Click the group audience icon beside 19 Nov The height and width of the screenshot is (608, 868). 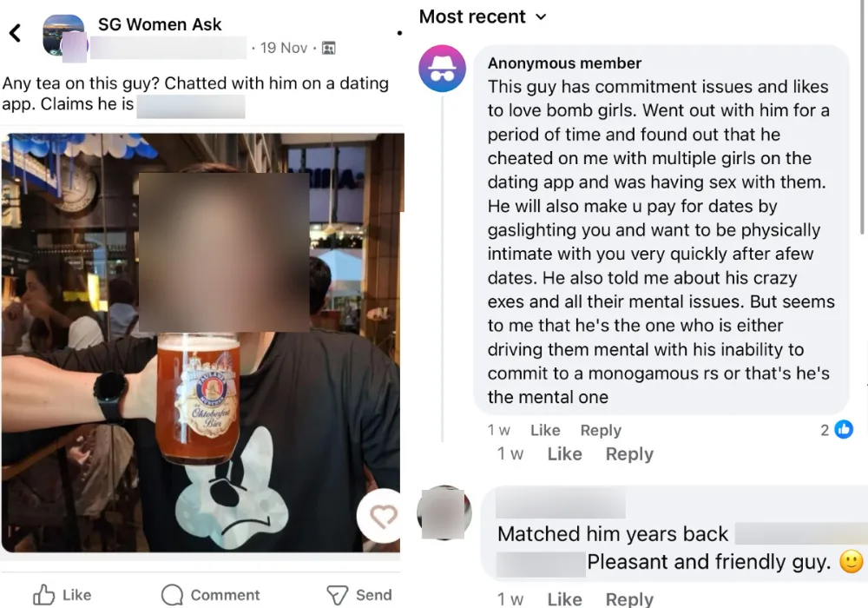pyautogui.click(x=328, y=48)
